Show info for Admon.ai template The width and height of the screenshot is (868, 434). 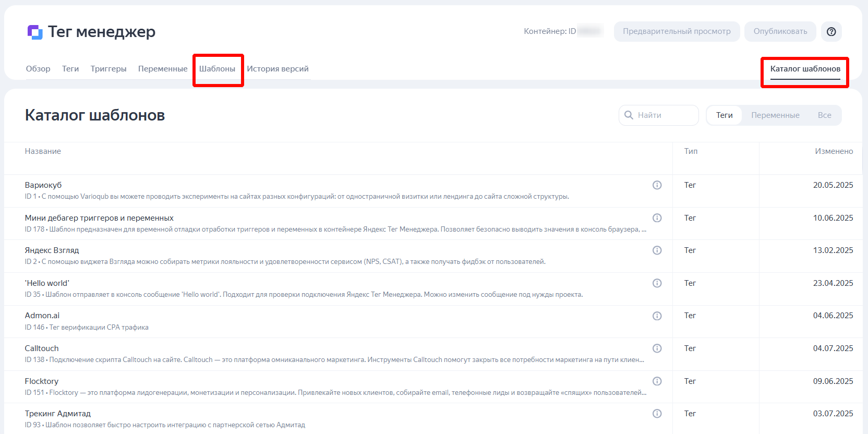pyautogui.click(x=657, y=316)
